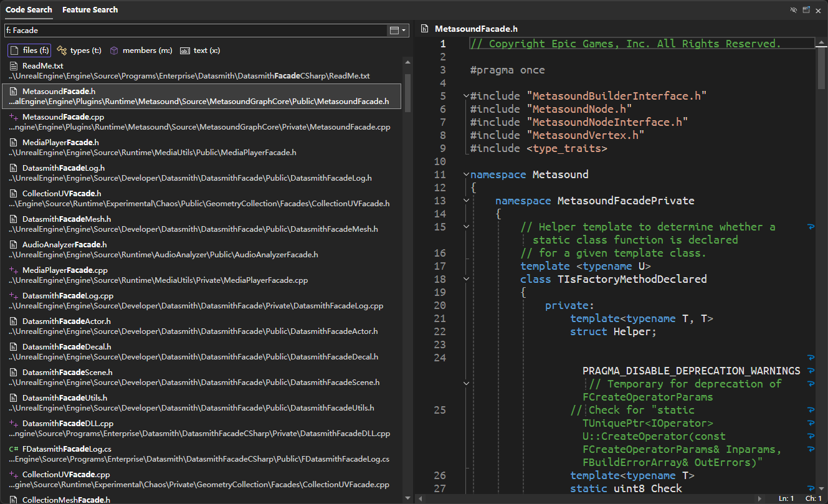
Task: Collapse the namespace Metasound block at line 11
Action: click(x=466, y=174)
